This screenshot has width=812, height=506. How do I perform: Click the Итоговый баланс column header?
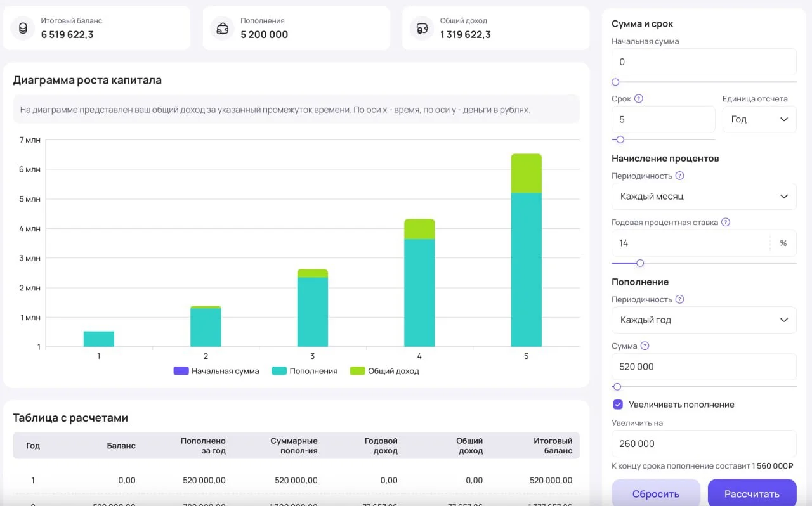(x=553, y=446)
